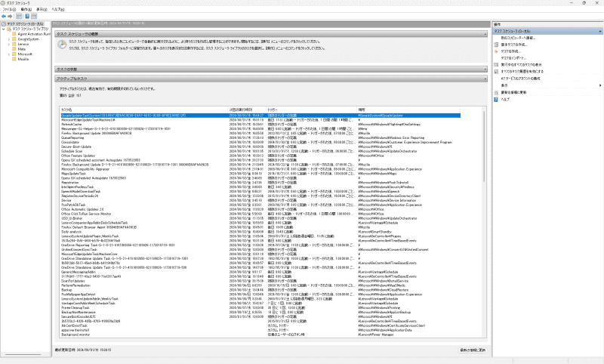Toggle the action pane toolbar icon
604x364 pixels.
click(x=34, y=16)
